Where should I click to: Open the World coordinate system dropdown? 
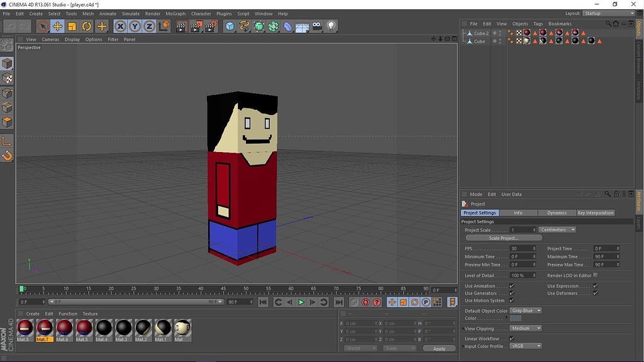point(360,348)
